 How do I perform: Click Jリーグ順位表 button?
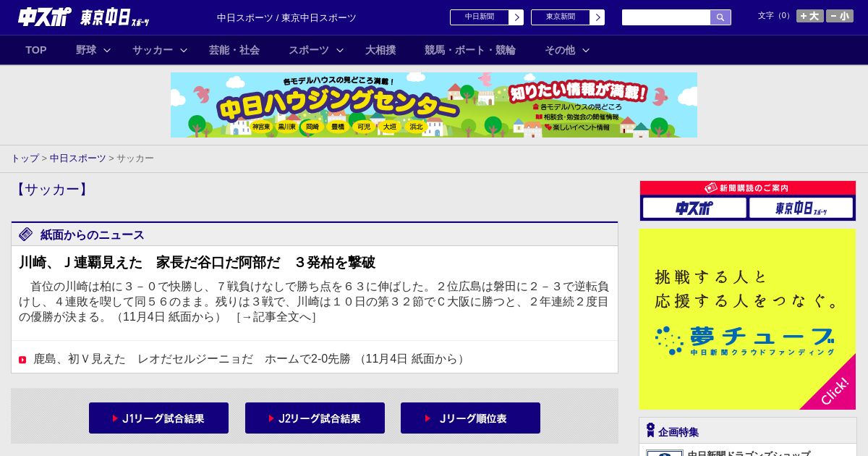click(470, 418)
